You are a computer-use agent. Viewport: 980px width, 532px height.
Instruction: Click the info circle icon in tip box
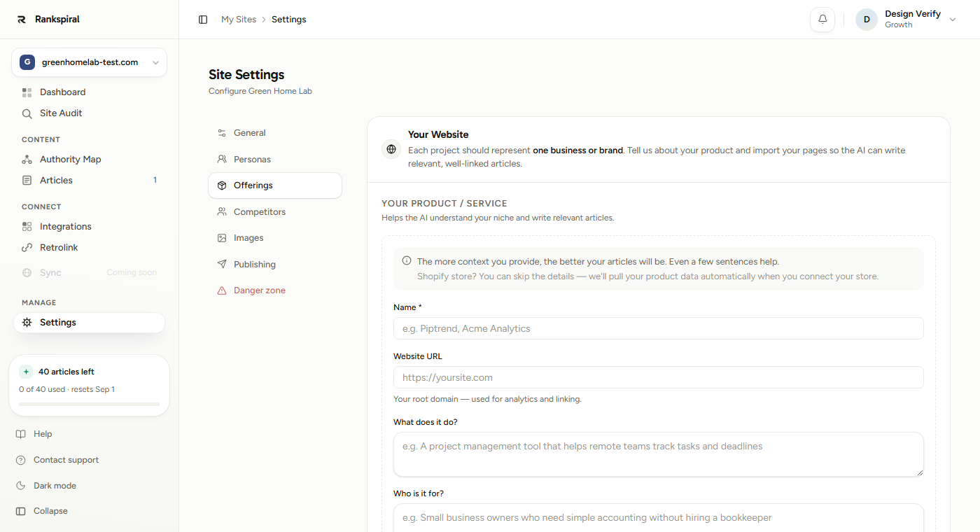point(407,261)
